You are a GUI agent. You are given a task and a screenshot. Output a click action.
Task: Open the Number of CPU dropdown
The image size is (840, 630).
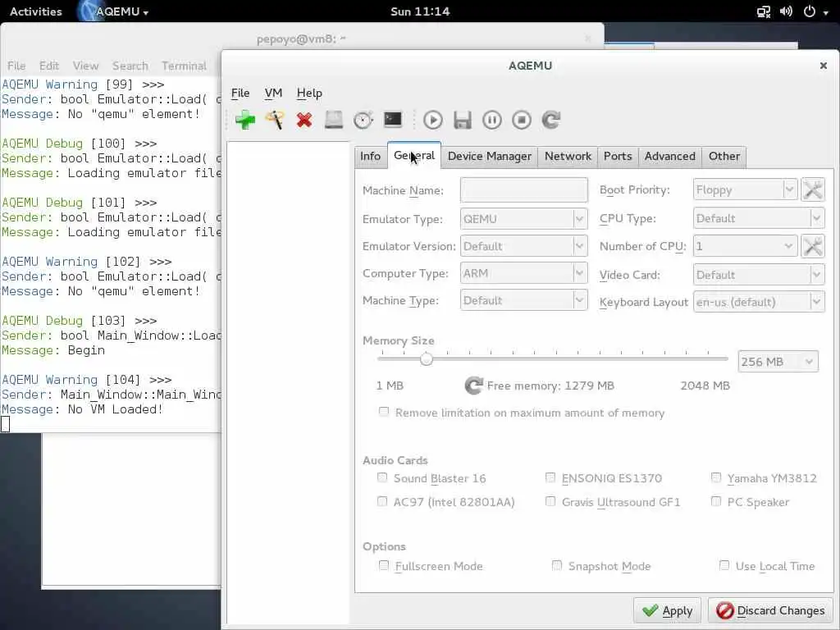[x=745, y=246]
